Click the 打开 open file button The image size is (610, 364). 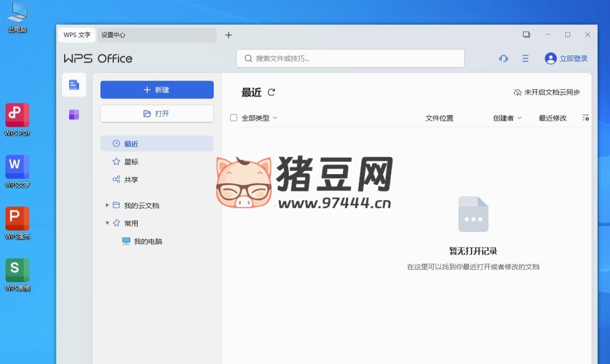pos(157,113)
